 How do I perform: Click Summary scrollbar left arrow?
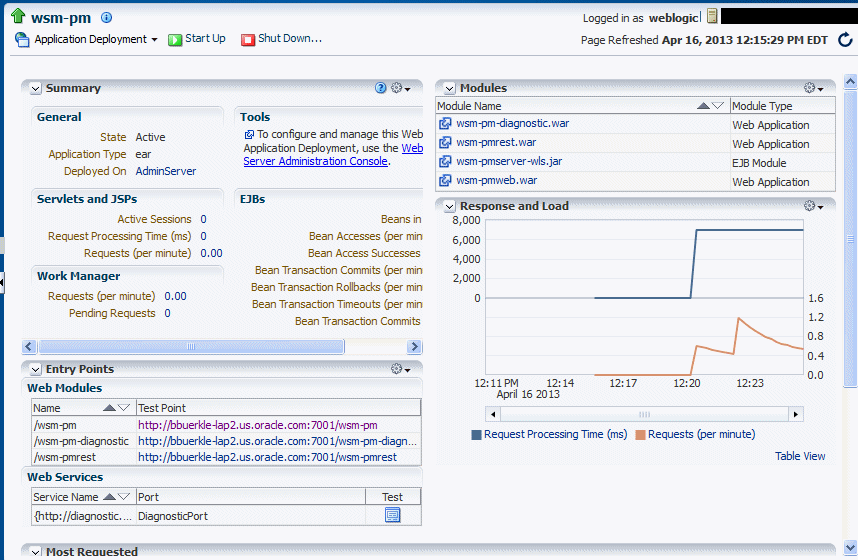click(x=30, y=347)
